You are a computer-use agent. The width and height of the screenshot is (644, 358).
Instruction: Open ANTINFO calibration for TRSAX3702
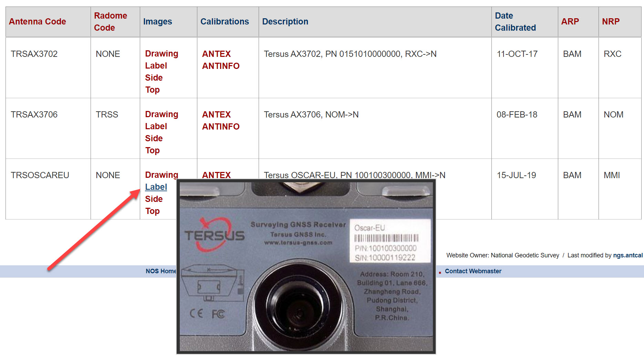[220, 66]
